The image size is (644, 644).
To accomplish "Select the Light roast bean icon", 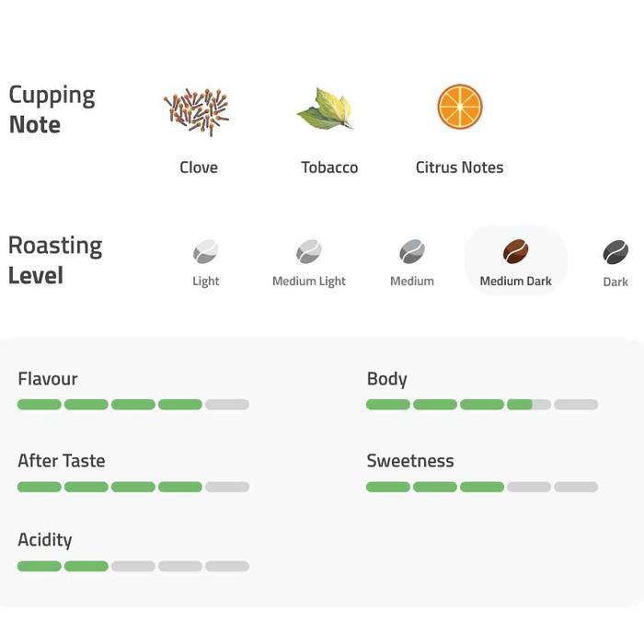I will (x=206, y=251).
